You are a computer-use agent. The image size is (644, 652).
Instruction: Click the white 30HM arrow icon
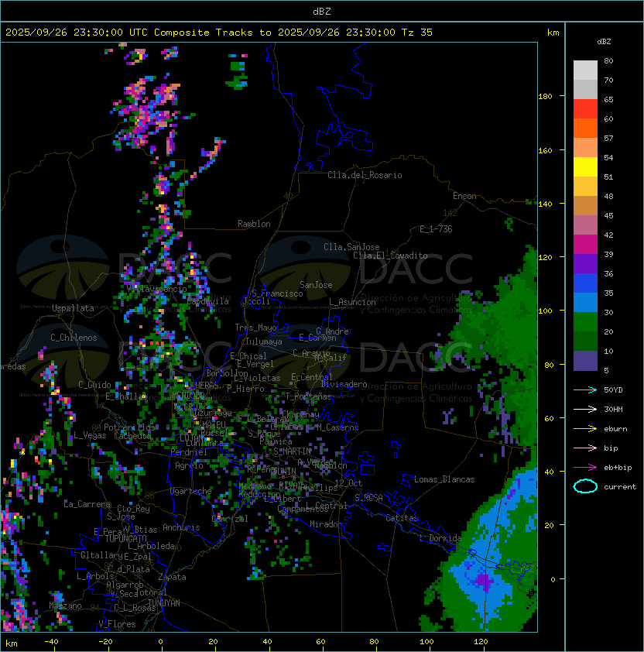click(x=585, y=409)
